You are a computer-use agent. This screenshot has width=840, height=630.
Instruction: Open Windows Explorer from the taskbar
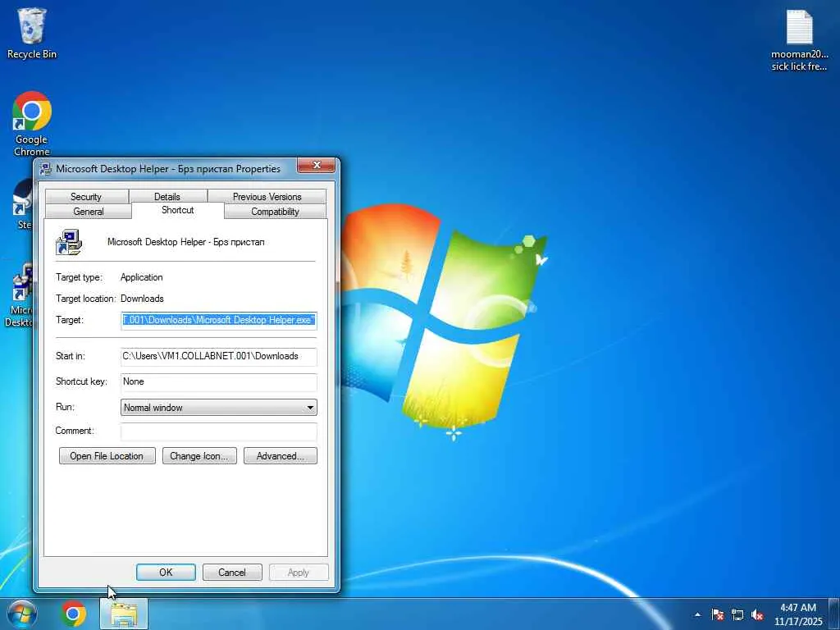point(124,614)
